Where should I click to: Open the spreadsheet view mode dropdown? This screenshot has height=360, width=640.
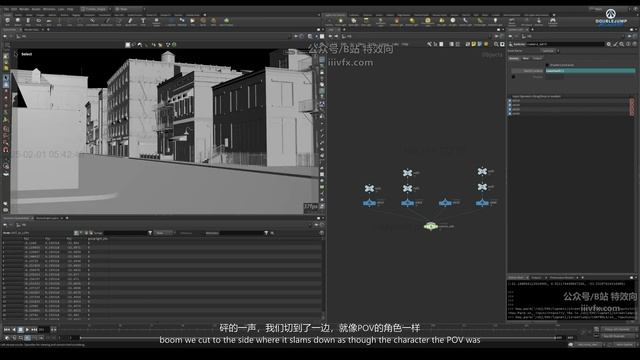(x=164, y=233)
